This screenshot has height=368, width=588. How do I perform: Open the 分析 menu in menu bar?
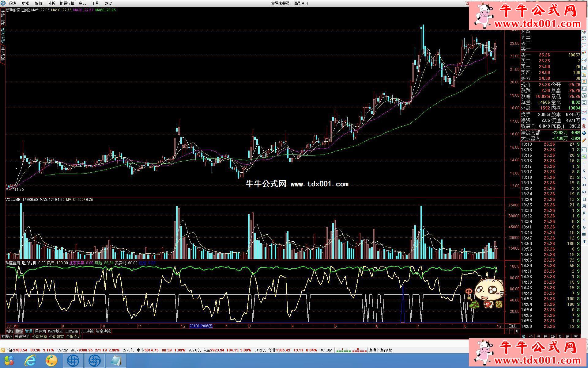pyautogui.click(x=51, y=3)
